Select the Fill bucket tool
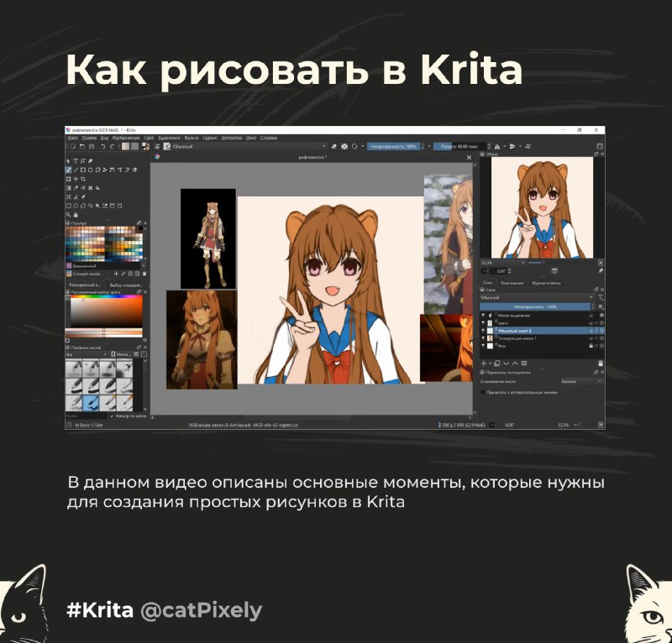The height and width of the screenshot is (643, 672). 97,188
